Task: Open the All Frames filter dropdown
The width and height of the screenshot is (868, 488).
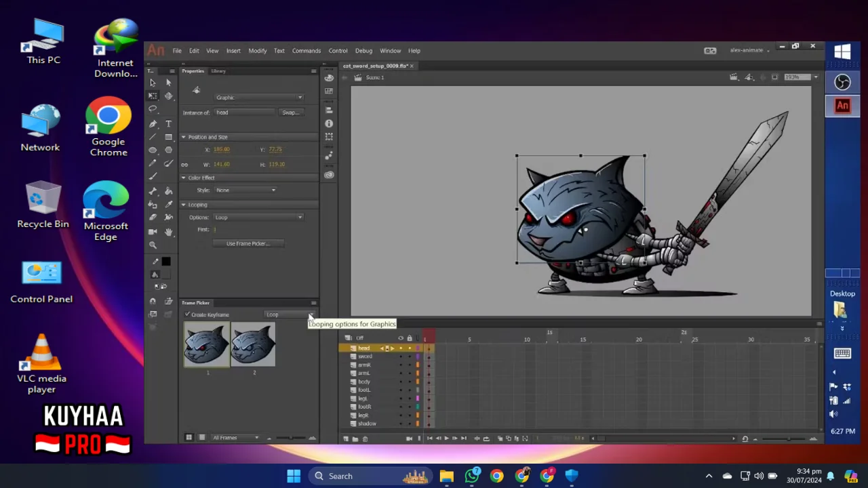Action: pos(235,438)
